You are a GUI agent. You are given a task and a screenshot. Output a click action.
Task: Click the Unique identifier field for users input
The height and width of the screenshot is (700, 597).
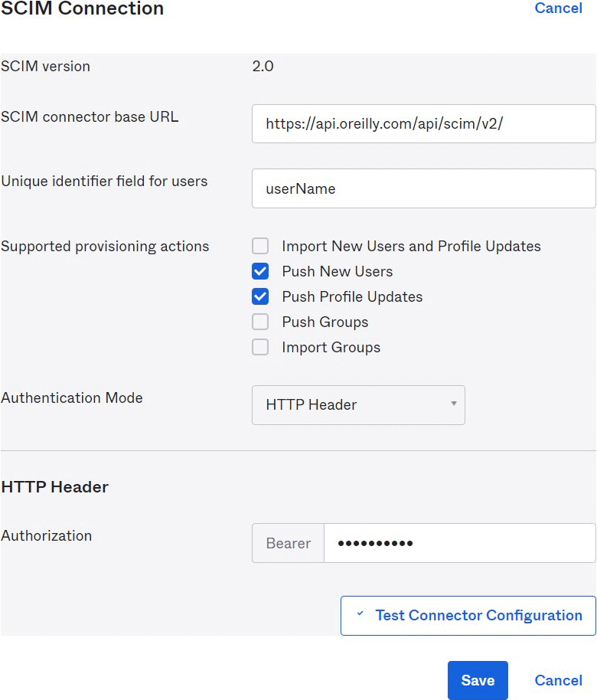pos(423,188)
